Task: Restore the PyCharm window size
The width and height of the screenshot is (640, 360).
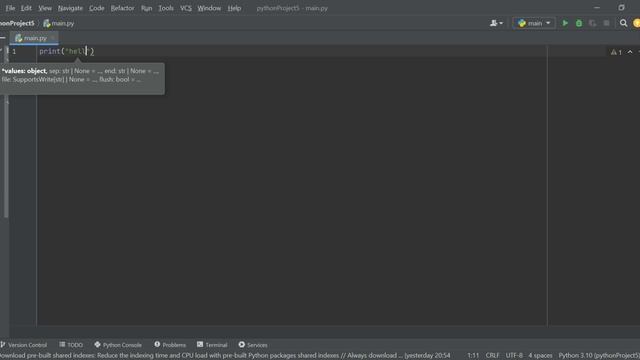Action: (621, 8)
